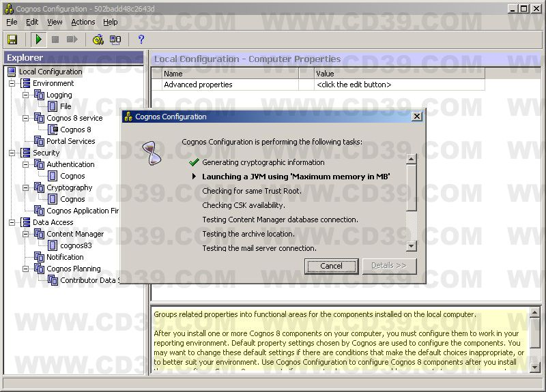This screenshot has height=392, width=546.
Task: Click the Local Configuration computer icon
Action: (x=12, y=72)
